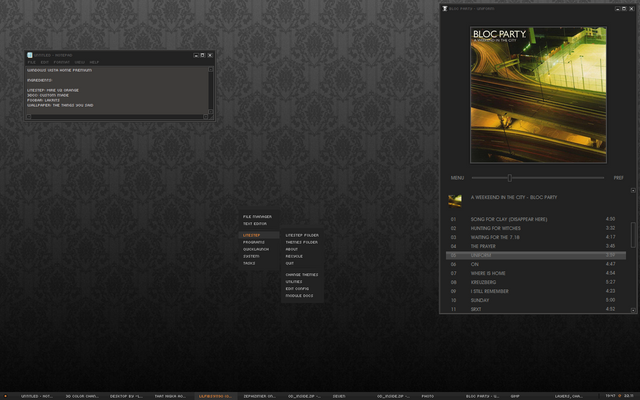Open the Edit menu in Notepad
This screenshot has width=640, height=400.
44,62
